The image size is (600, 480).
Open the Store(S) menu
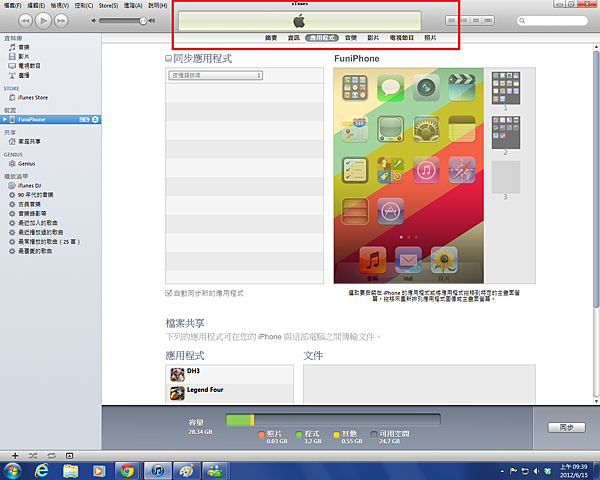pos(108,6)
